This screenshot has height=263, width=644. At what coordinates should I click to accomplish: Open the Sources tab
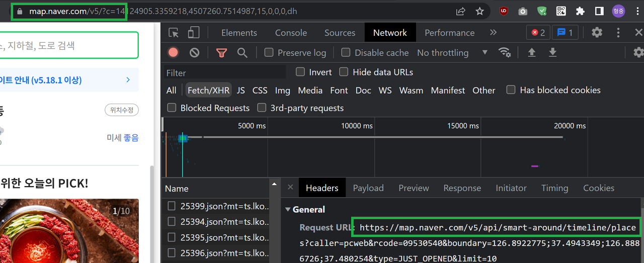click(340, 33)
